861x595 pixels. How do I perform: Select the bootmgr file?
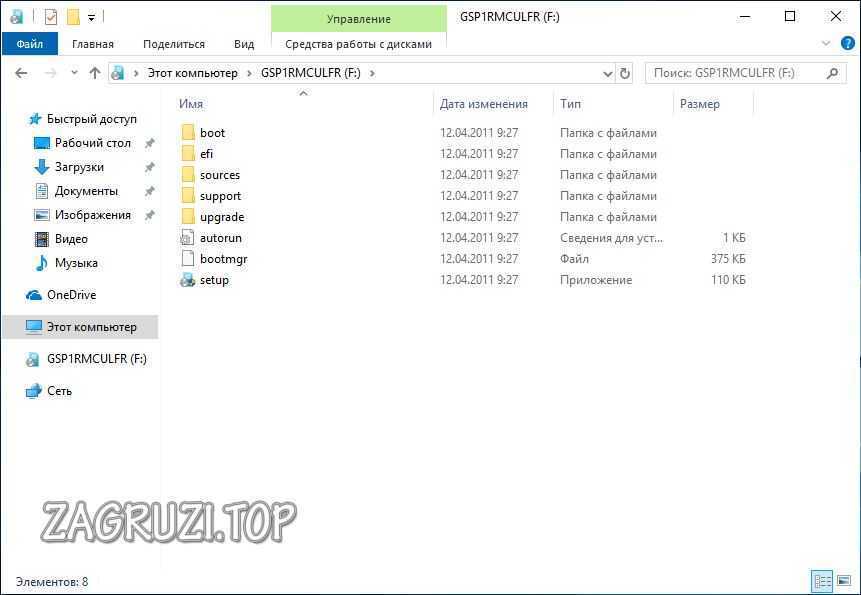(x=223, y=259)
